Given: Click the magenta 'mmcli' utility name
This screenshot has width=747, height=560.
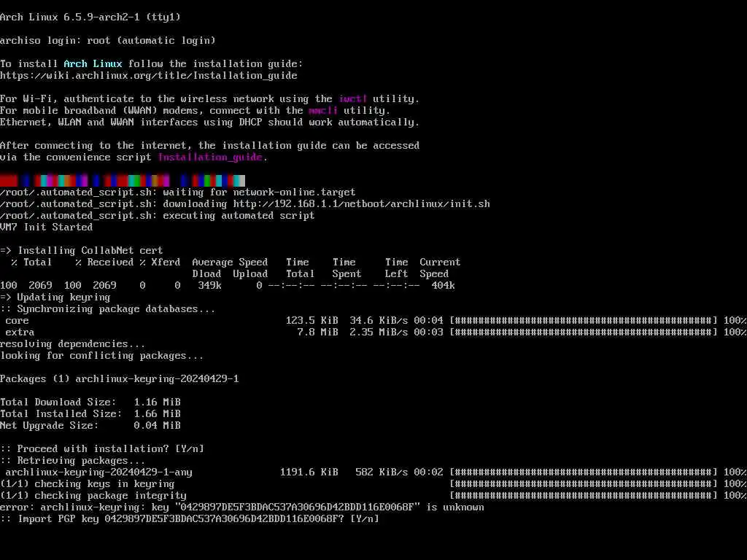Looking at the screenshot, I should point(323,111).
